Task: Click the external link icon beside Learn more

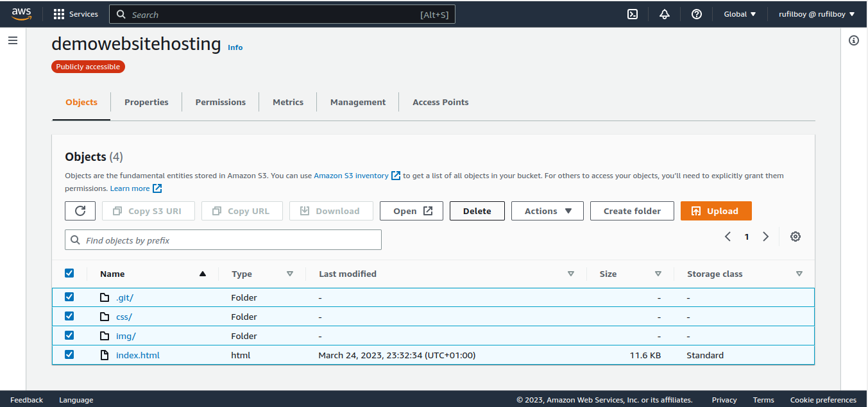Action: pyautogui.click(x=157, y=188)
